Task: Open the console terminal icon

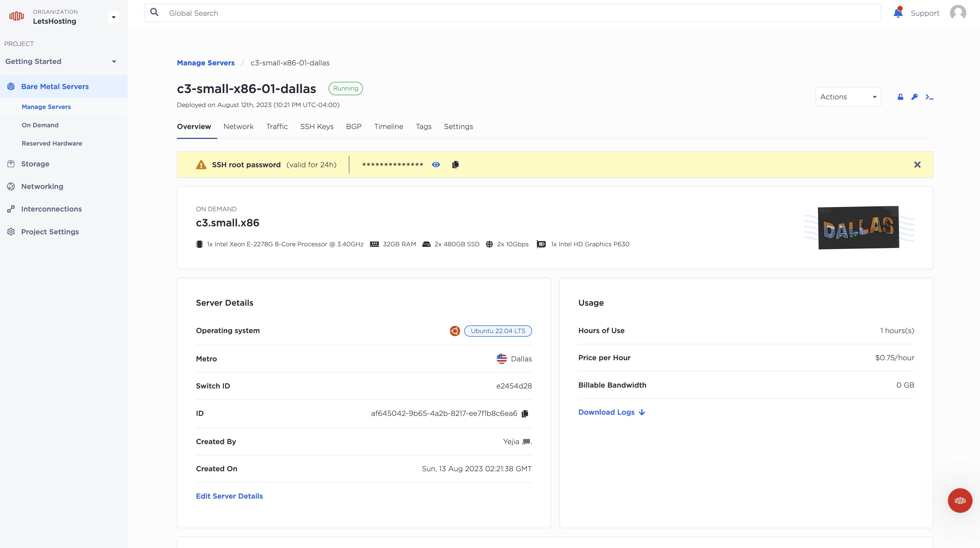Action: click(x=929, y=97)
